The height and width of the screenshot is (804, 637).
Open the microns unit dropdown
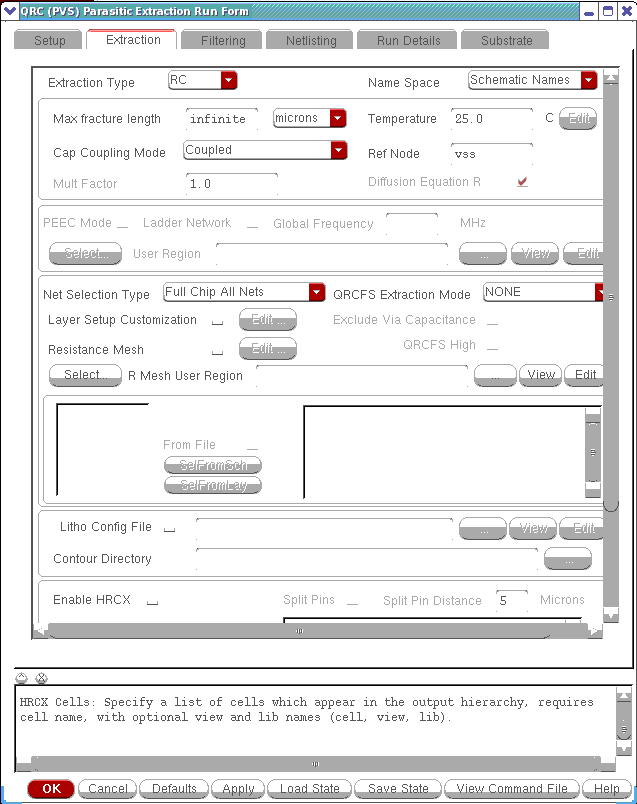tap(310, 118)
